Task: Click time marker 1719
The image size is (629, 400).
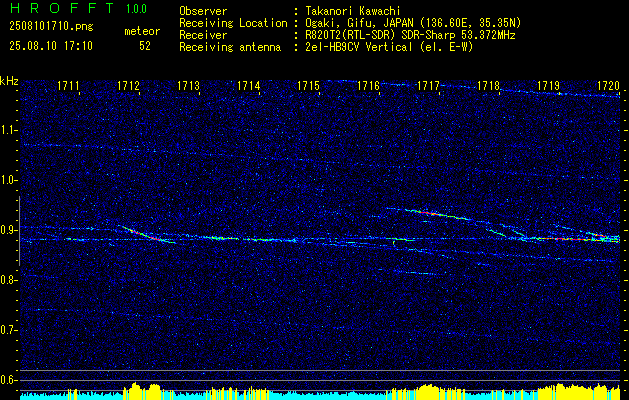Action: coord(548,86)
